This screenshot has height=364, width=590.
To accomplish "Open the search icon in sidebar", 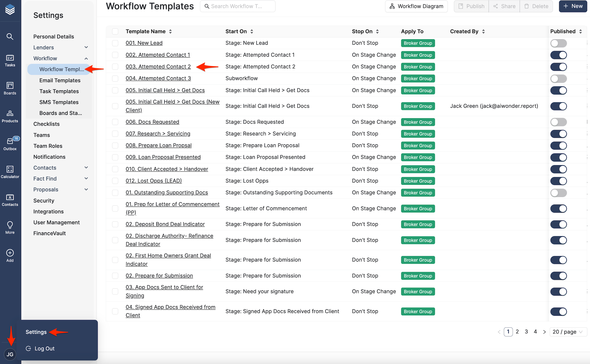I will tap(10, 36).
